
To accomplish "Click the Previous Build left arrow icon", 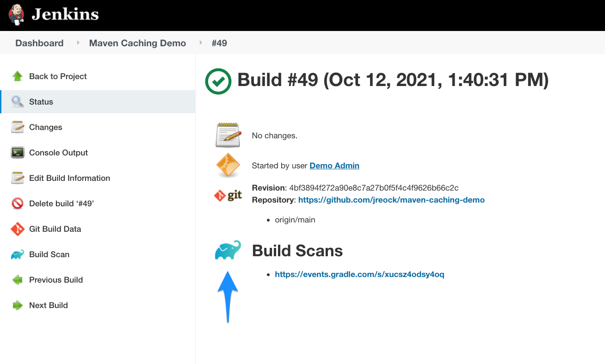I will 18,280.
